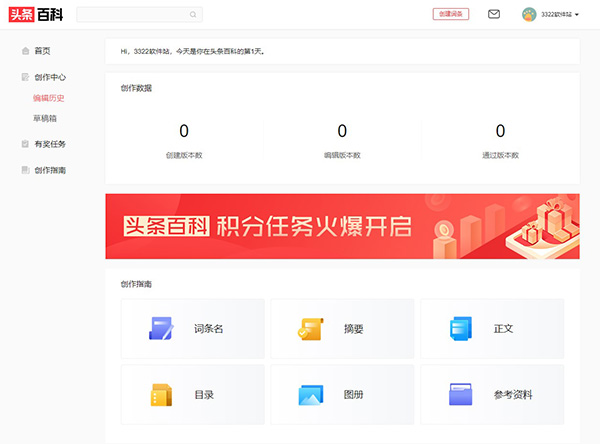Image resolution: width=600 pixels, height=444 pixels.
Task: Open the 图册 guide card
Action: pyautogui.click(x=342, y=395)
